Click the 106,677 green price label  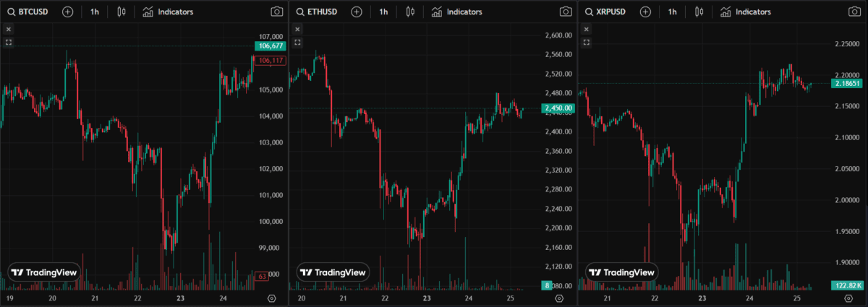(x=271, y=46)
